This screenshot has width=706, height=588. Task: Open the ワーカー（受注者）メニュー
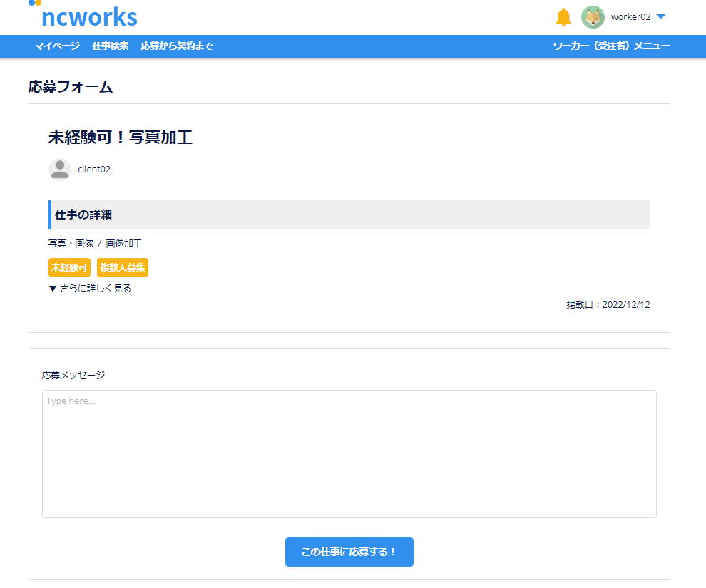611,46
